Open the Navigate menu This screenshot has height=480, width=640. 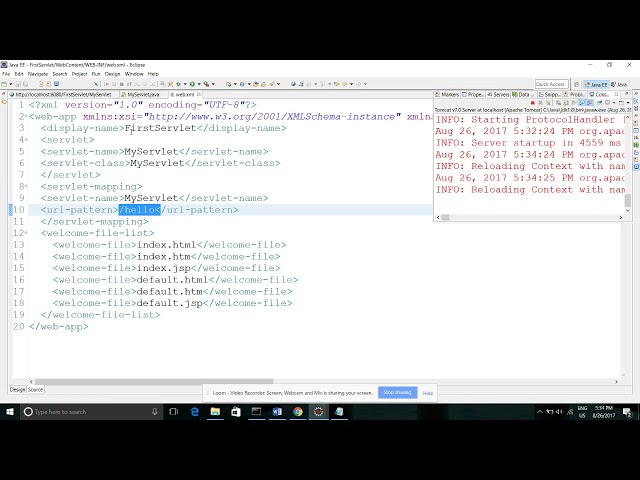(x=38, y=74)
